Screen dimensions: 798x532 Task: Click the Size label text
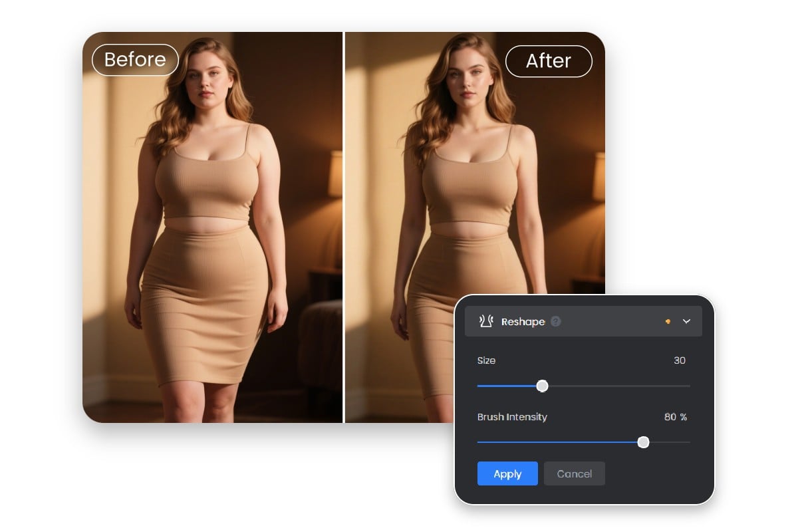pyautogui.click(x=486, y=360)
